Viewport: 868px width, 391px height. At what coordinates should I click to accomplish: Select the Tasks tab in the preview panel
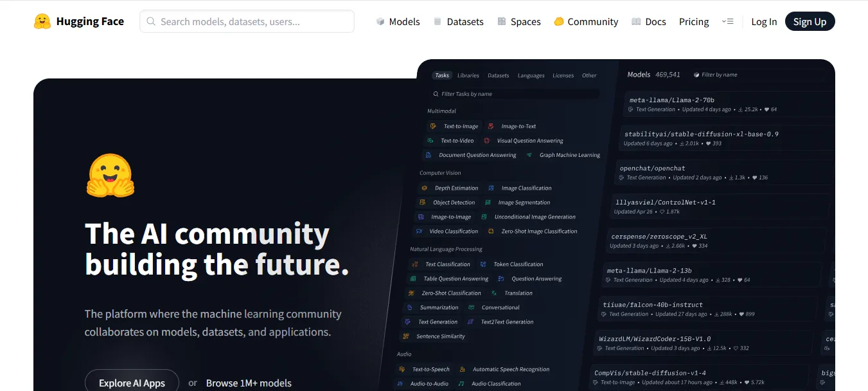click(x=442, y=75)
